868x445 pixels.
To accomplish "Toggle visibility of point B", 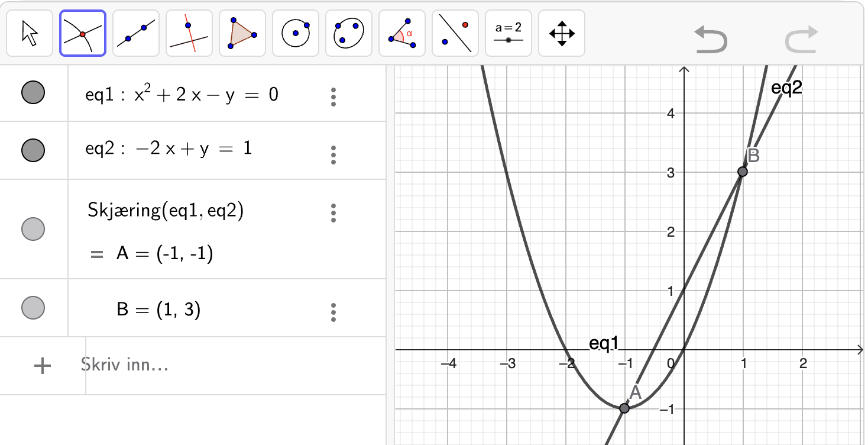I will pyautogui.click(x=33, y=308).
